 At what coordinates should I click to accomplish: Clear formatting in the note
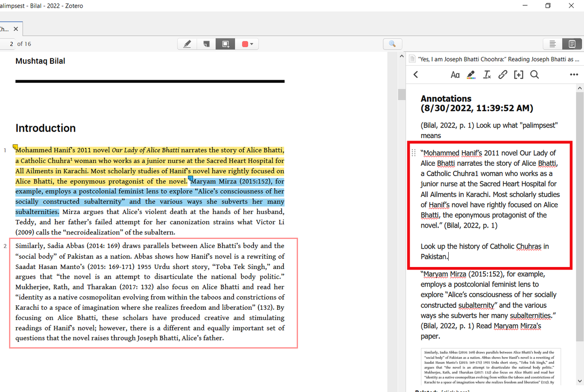pos(487,74)
